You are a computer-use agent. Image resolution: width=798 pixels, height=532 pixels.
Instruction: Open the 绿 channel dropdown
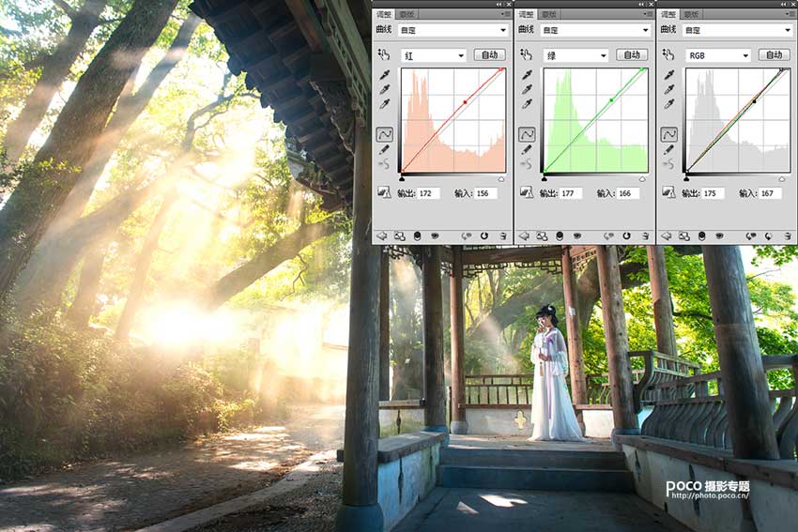(575, 55)
